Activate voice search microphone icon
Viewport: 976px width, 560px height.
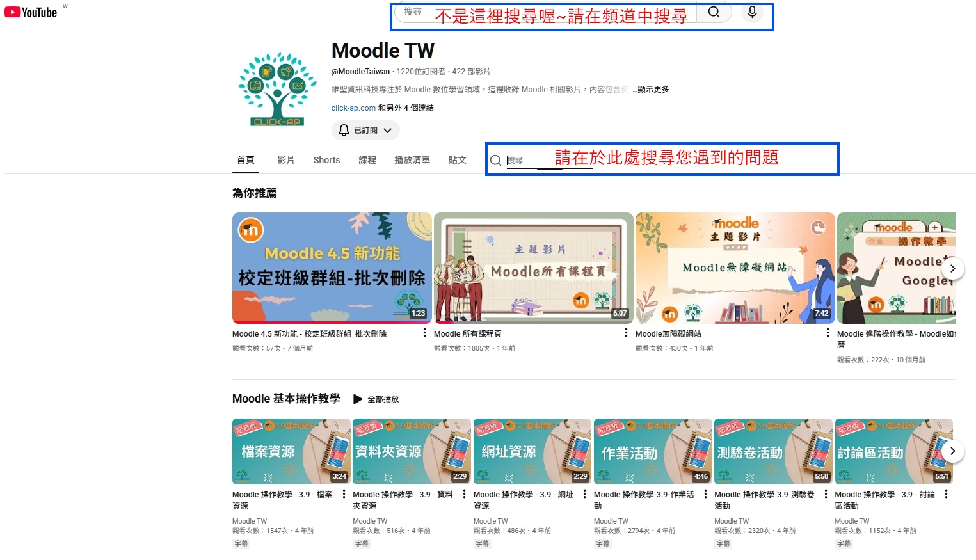[752, 12]
